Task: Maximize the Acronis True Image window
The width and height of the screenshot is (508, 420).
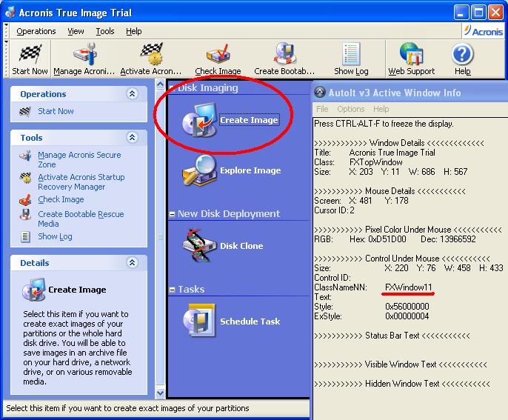Action: pos(478,13)
